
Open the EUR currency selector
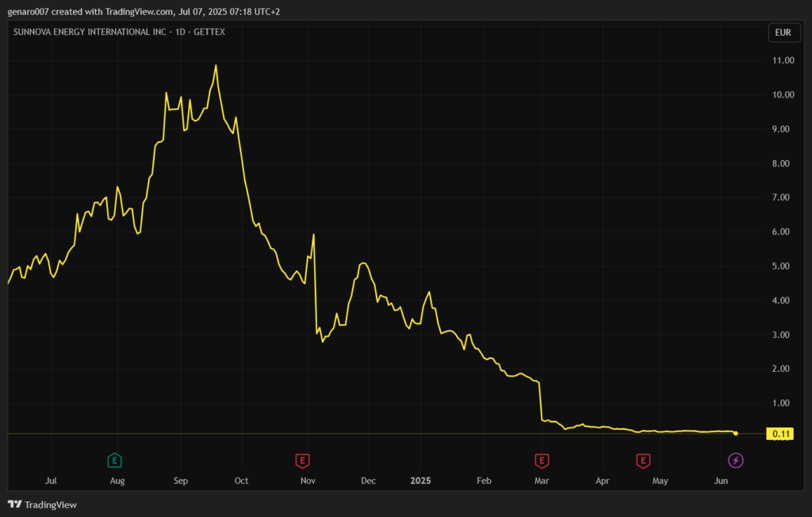783,33
